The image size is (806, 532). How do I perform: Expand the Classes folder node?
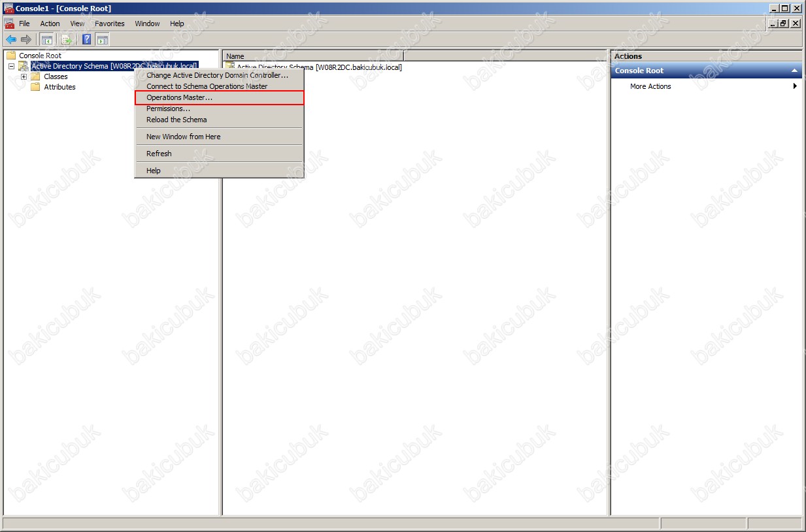click(x=24, y=76)
